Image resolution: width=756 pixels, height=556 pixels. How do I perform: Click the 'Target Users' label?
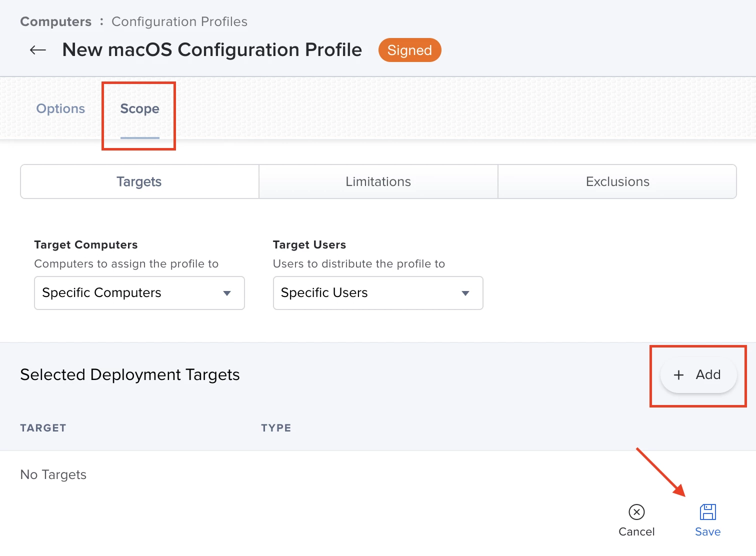click(x=309, y=245)
